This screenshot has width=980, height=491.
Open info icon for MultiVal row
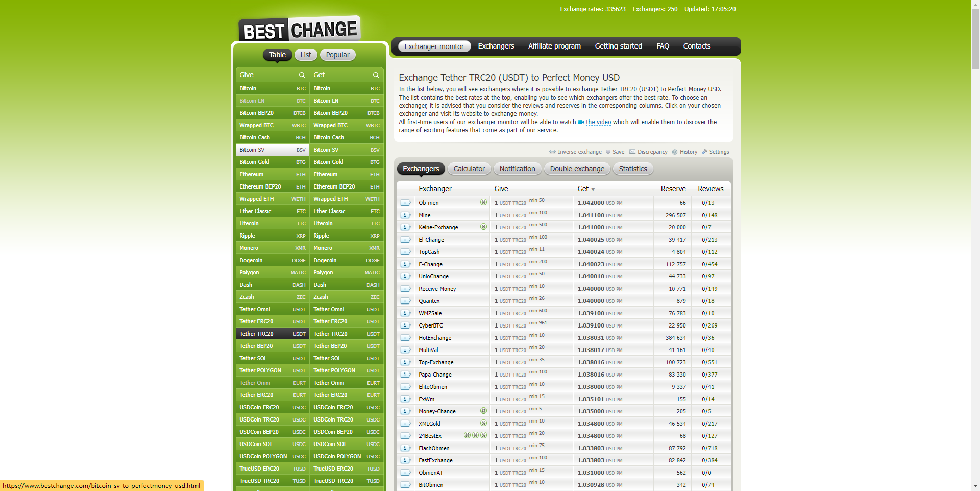[405, 350]
